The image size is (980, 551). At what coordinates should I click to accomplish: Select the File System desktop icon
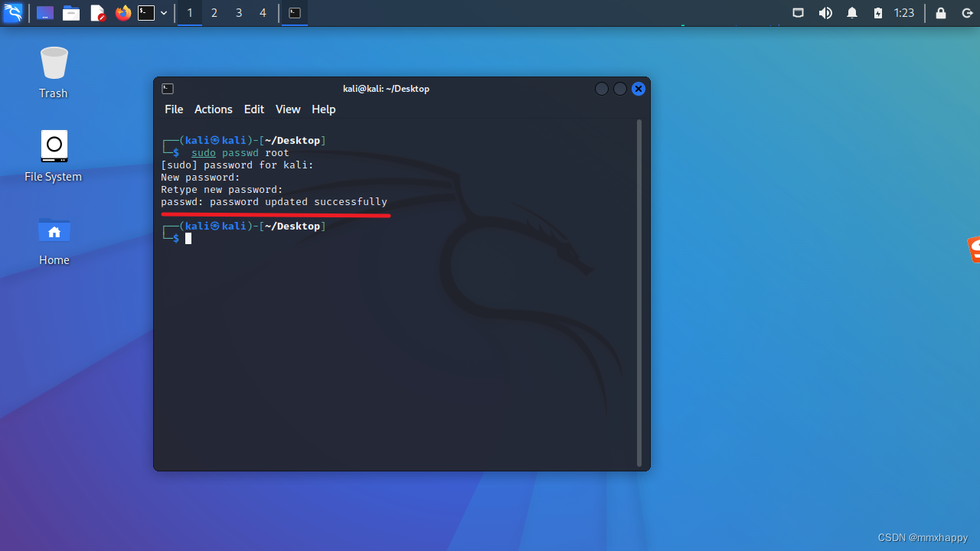coord(54,156)
